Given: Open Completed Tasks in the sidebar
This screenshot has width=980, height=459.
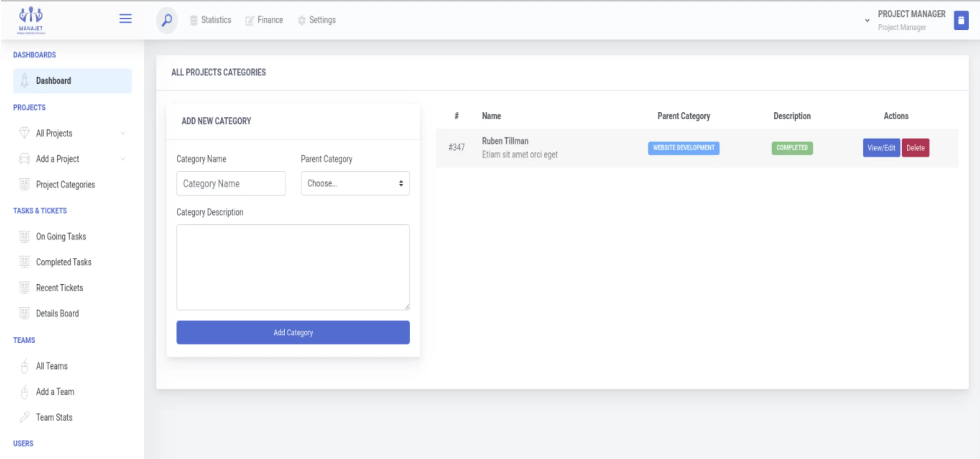Looking at the screenshot, I should [64, 262].
